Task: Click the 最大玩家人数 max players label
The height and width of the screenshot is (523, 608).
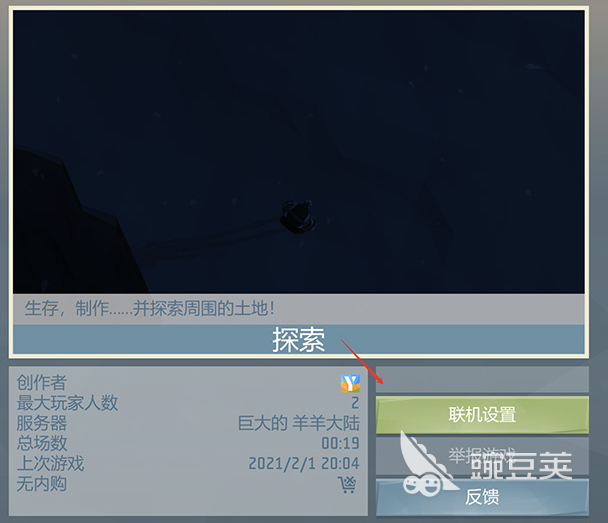Action: [x=67, y=403]
